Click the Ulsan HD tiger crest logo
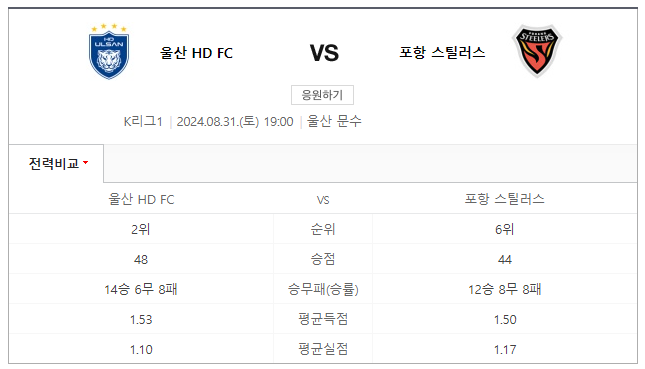Screen dimensions: 645x369 pos(109,51)
